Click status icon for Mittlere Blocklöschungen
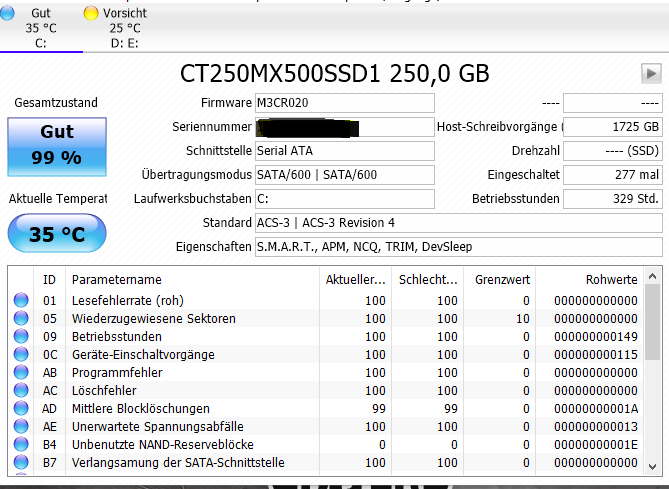The height and width of the screenshot is (489, 669). coord(21,408)
